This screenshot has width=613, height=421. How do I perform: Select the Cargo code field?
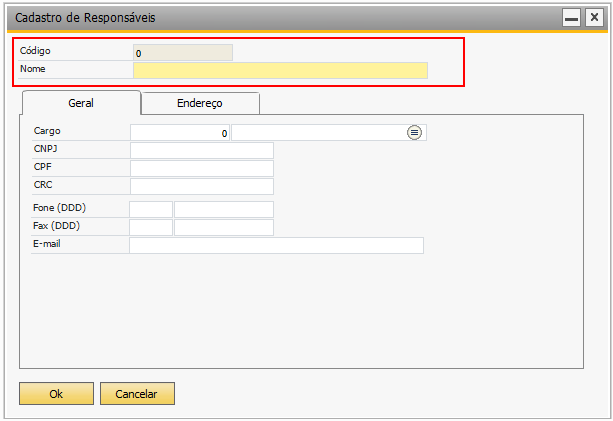(x=180, y=133)
